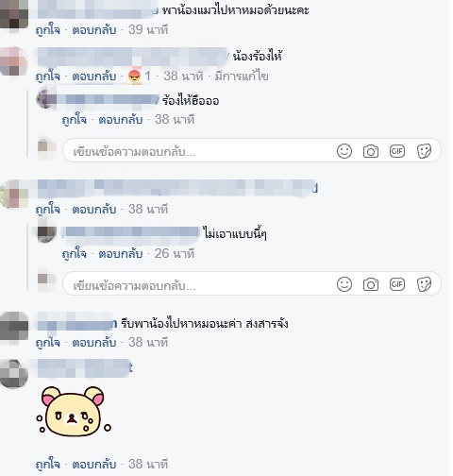Reply to the crying bear sticker comment
Viewport: 453px width, 476px height.
coord(94,465)
